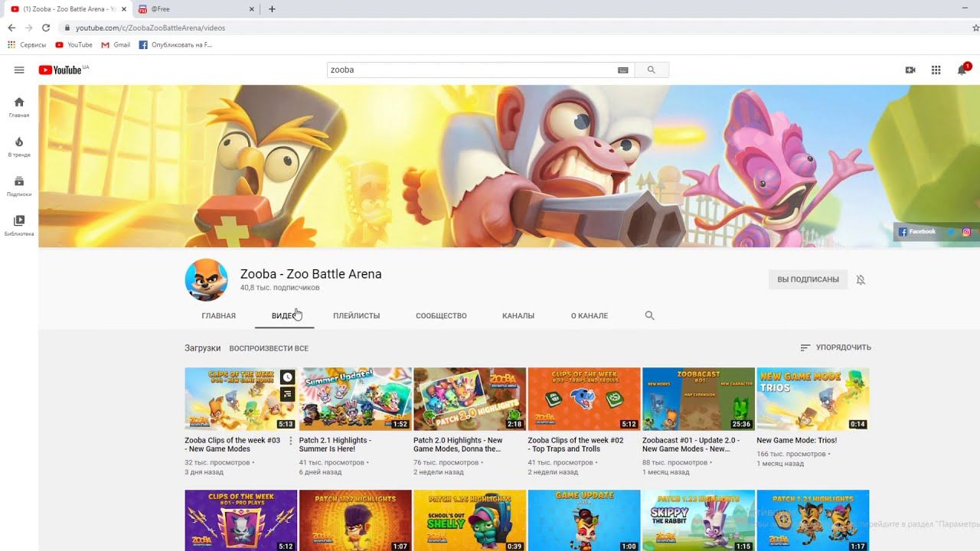Screen dimensions: 980x551
Task: Open the Facebook link on channel banner
Action: (x=917, y=232)
